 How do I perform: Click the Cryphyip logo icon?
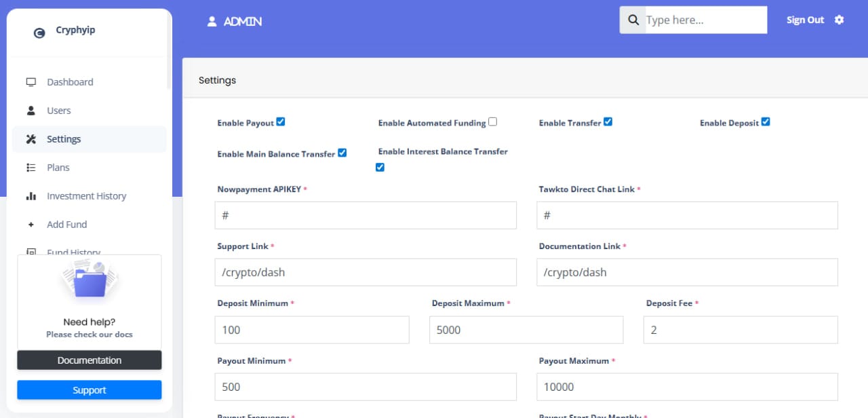39,32
